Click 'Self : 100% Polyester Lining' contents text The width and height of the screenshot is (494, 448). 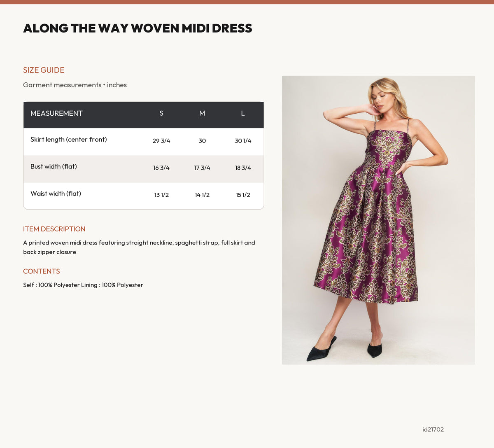pyautogui.click(x=83, y=285)
